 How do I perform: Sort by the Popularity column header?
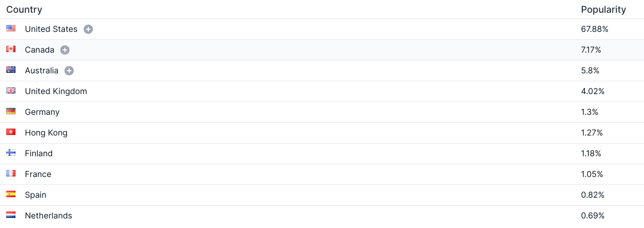pos(603,10)
